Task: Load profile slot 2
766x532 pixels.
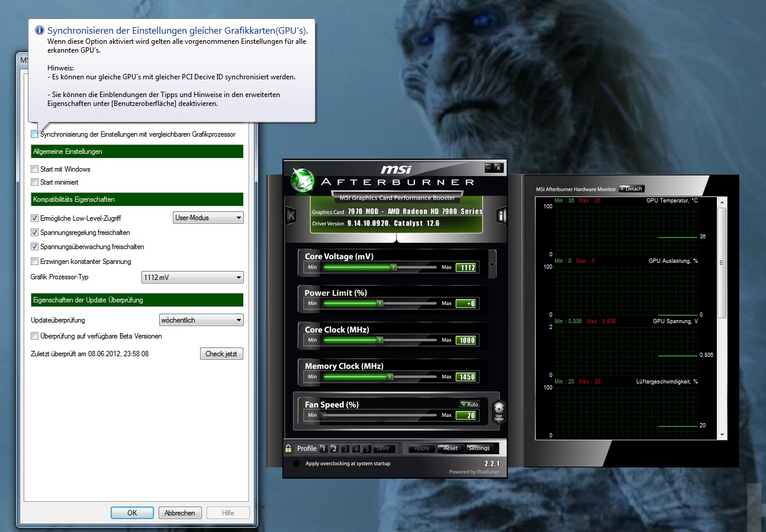Action: pos(334,449)
